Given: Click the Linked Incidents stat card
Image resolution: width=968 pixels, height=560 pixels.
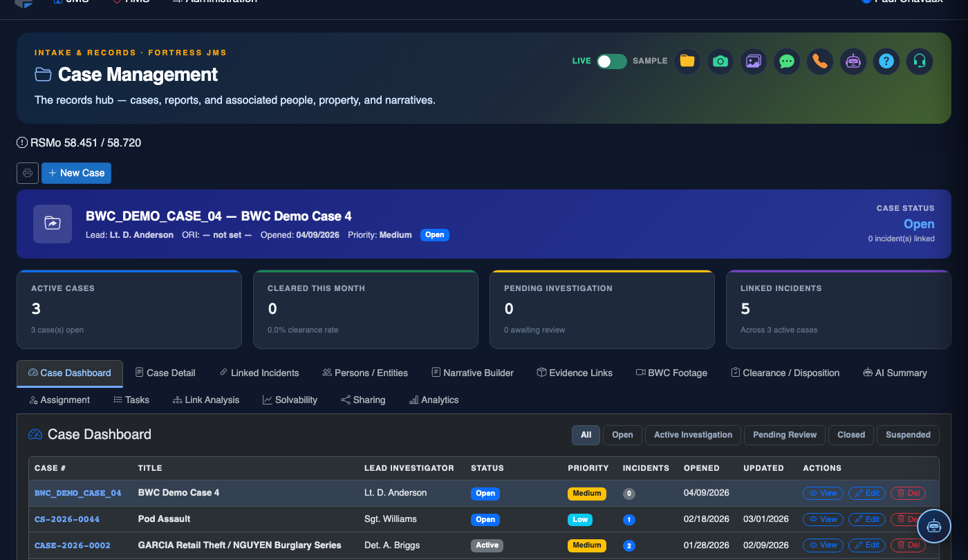Looking at the screenshot, I should [839, 309].
